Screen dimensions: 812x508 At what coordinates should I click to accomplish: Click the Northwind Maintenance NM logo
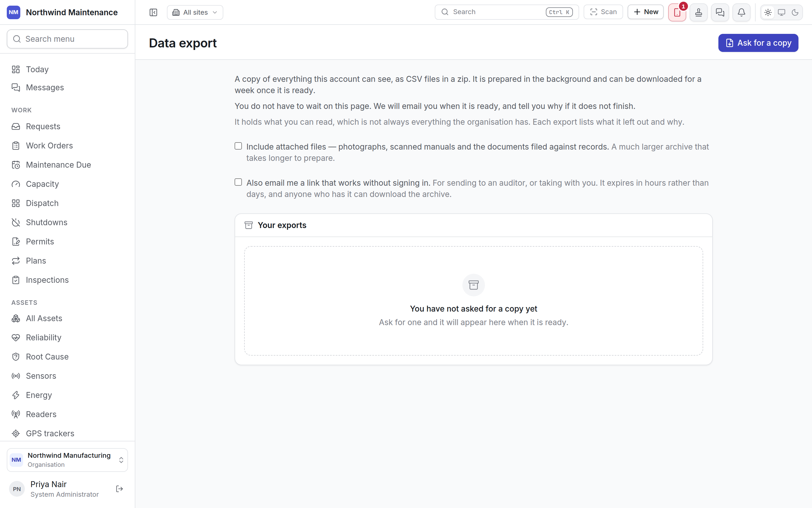(14, 12)
